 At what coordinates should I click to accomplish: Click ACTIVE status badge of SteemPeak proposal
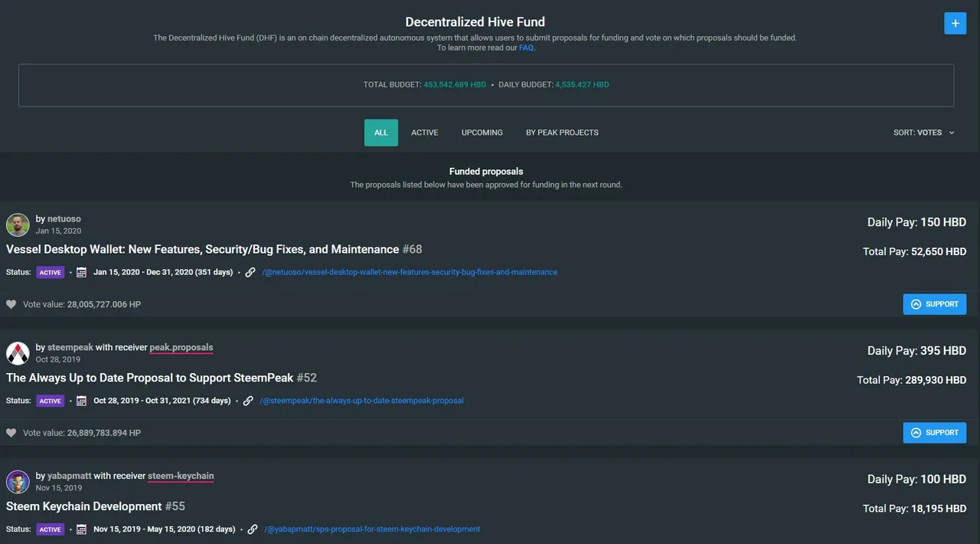[x=51, y=401]
